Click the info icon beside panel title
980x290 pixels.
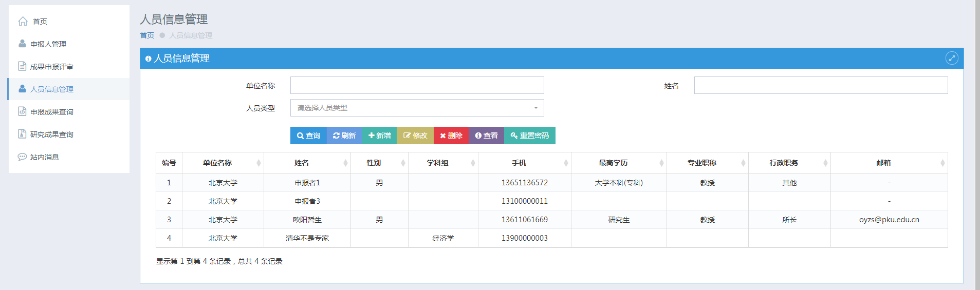click(149, 59)
